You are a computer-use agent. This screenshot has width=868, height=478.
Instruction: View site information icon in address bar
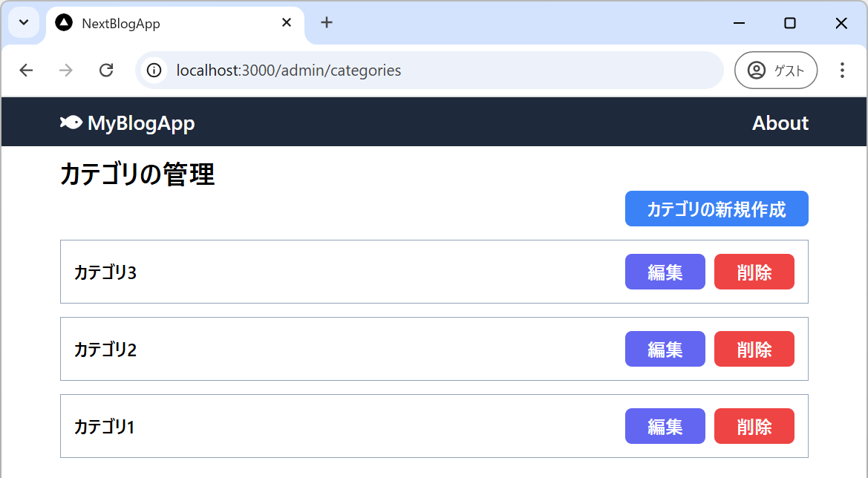pyautogui.click(x=154, y=71)
